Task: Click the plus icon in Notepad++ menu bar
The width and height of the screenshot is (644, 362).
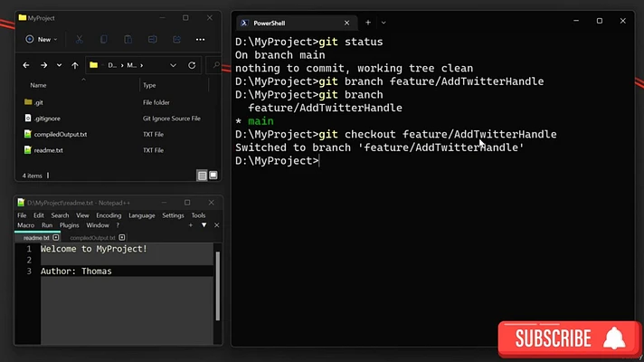Action: (191, 225)
